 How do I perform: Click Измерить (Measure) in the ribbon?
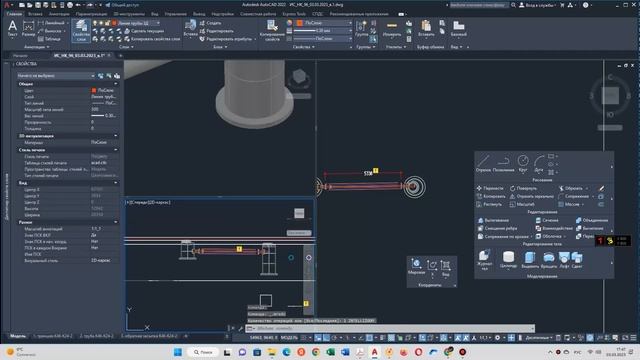392,29
